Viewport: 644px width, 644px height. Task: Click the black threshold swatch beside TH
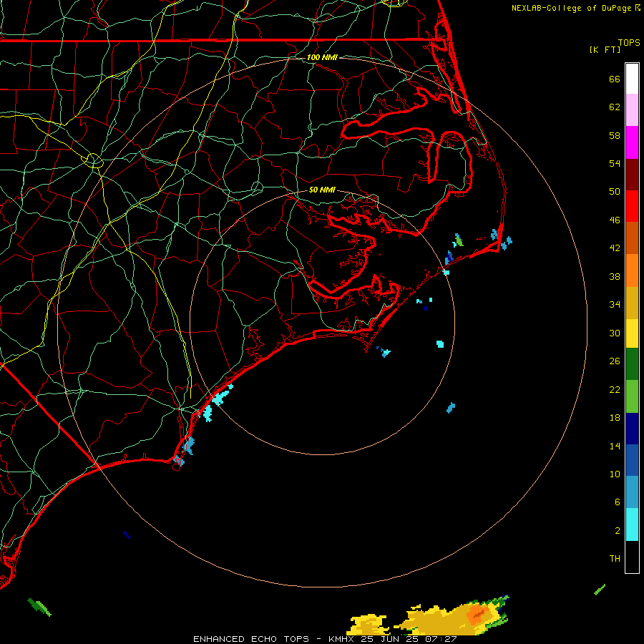coord(632,557)
